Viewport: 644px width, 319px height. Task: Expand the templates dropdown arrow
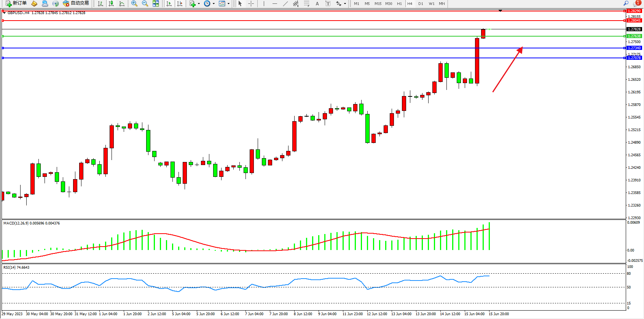coord(228,4)
